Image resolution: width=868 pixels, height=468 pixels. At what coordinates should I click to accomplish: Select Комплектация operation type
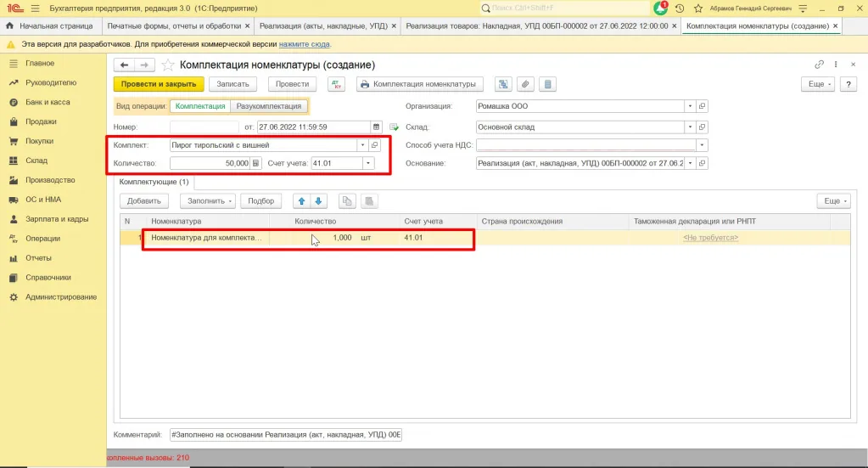[200, 106]
